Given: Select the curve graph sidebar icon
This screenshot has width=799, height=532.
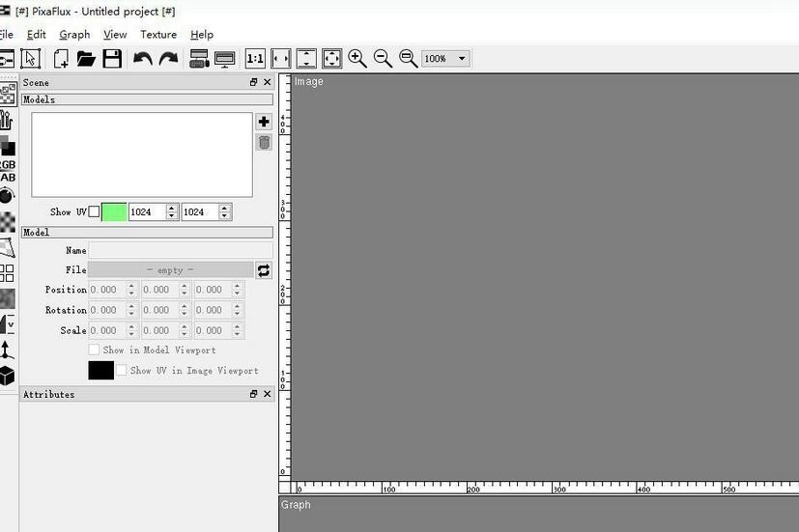Looking at the screenshot, I should (x=7, y=324).
